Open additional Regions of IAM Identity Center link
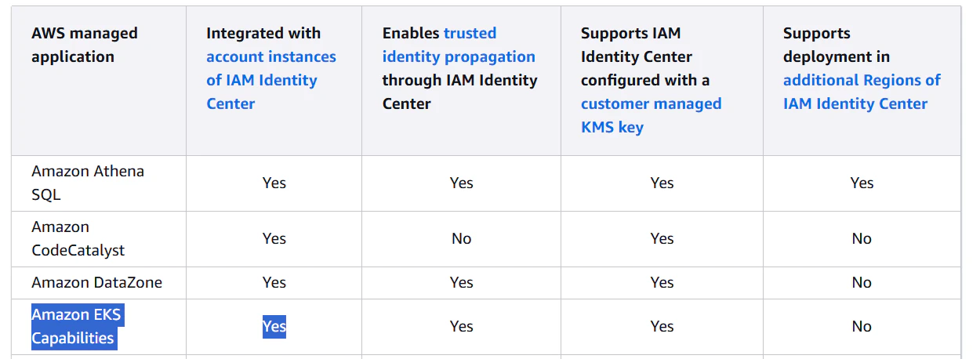This screenshot has width=980, height=359. [862, 92]
